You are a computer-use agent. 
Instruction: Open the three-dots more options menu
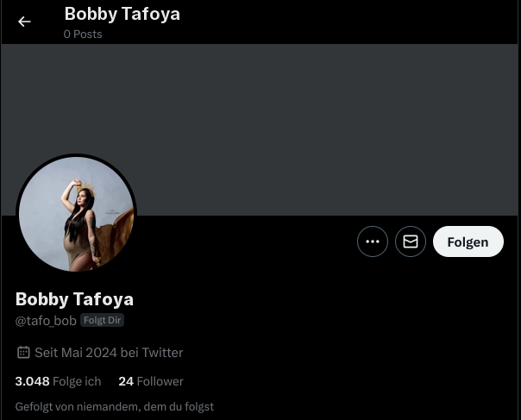[x=373, y=241]
